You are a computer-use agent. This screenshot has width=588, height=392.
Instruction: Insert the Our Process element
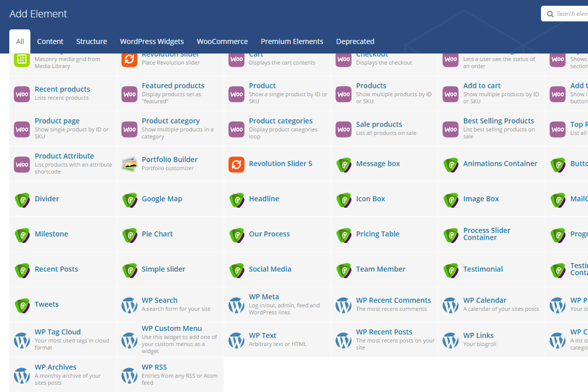[x=277, y=234]
